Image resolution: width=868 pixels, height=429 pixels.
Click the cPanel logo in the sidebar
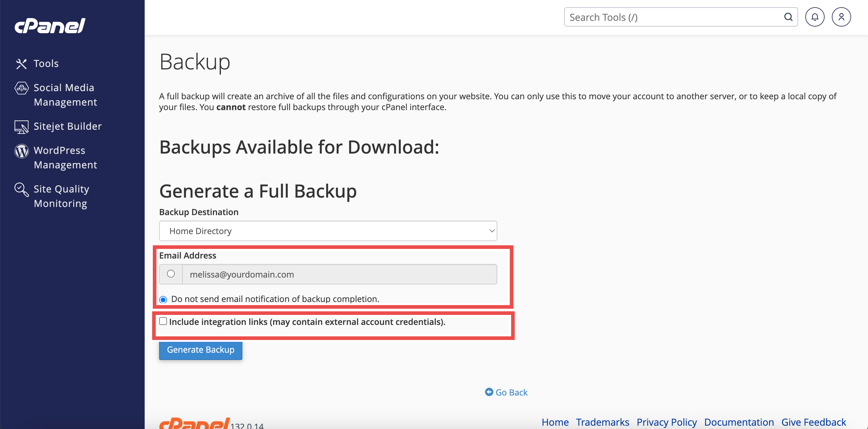coord(50,26)
